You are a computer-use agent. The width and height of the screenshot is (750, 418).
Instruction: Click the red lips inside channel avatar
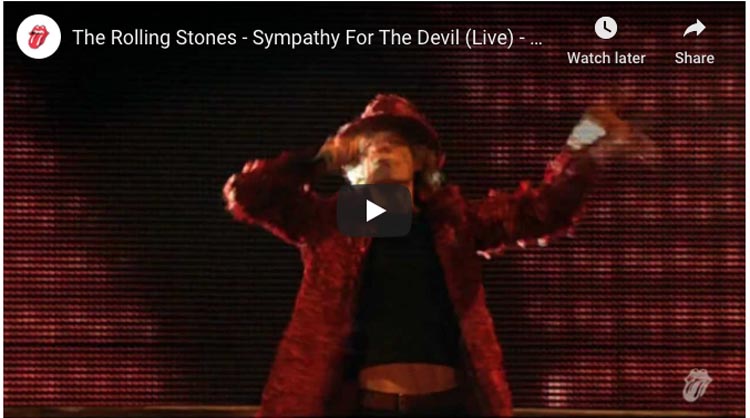tap(39, 37)
